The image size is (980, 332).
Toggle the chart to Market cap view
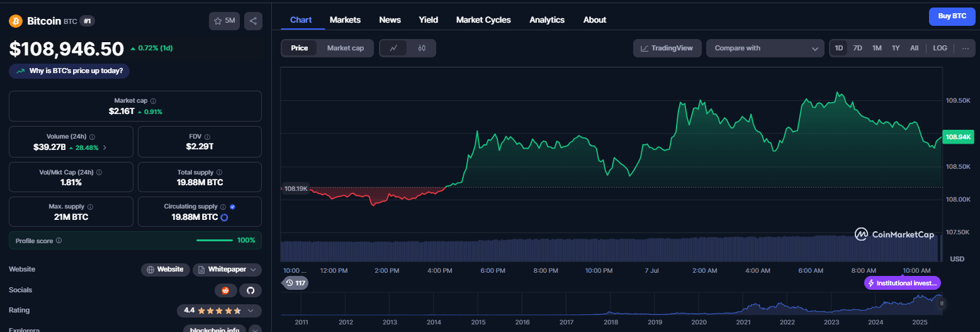click(345, 48)
